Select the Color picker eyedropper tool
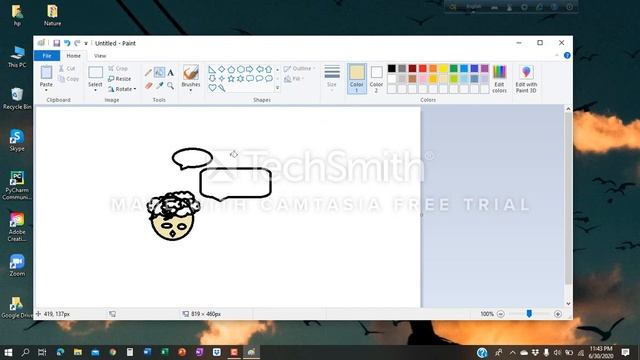Image resolution: width=640 pixels, height=360 pixels. [x=160, y=86]
